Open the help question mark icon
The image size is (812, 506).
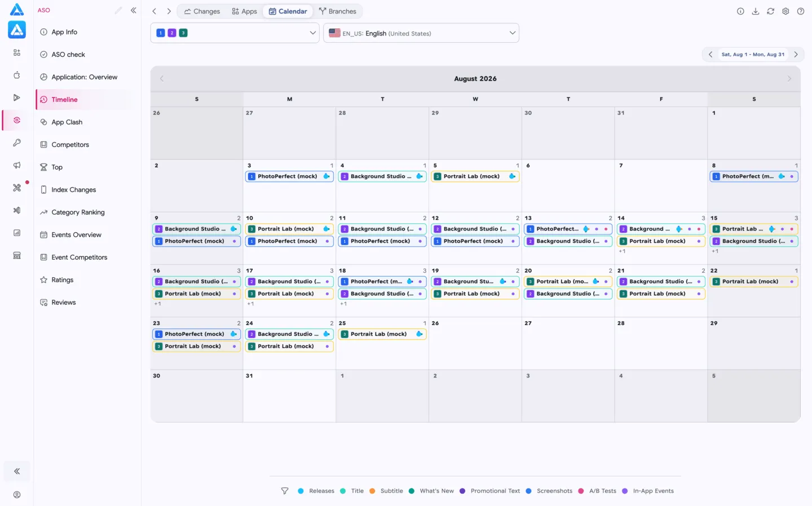[801, 11]
